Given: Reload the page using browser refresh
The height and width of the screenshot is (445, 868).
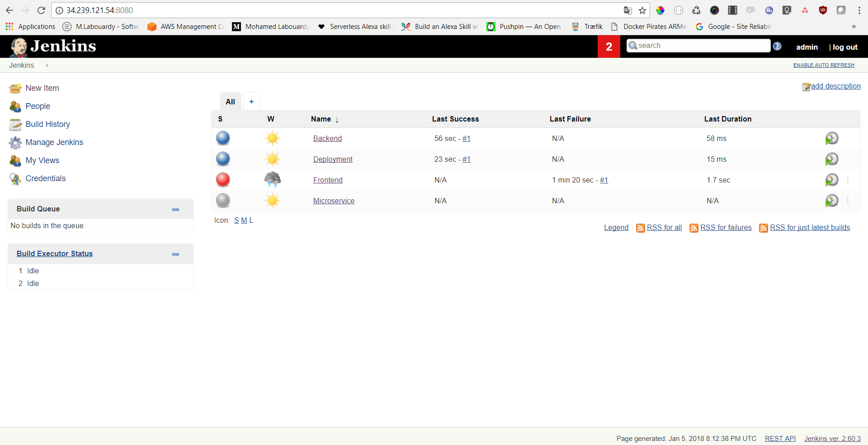Looking at the screenshot, I should tap(41, 10).
